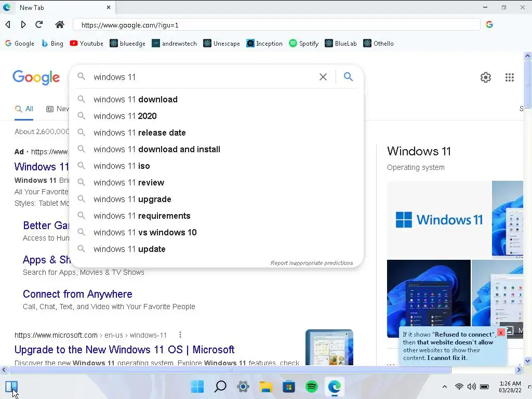Open the Spotify bookmark
This screenshot has height=399, width=532.
[x=303, y=44]
